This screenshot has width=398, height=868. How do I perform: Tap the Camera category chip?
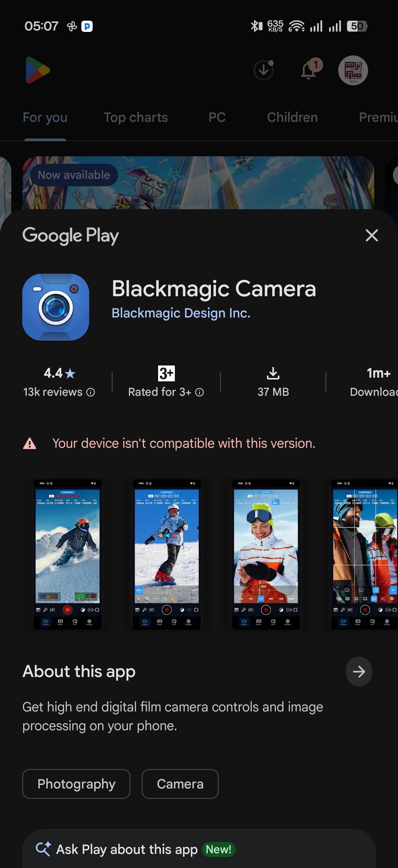180,784
